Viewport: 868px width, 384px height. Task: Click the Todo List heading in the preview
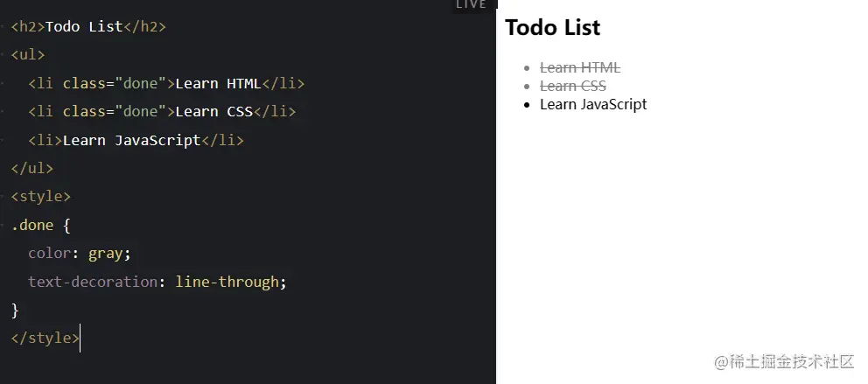pos(553,28)
